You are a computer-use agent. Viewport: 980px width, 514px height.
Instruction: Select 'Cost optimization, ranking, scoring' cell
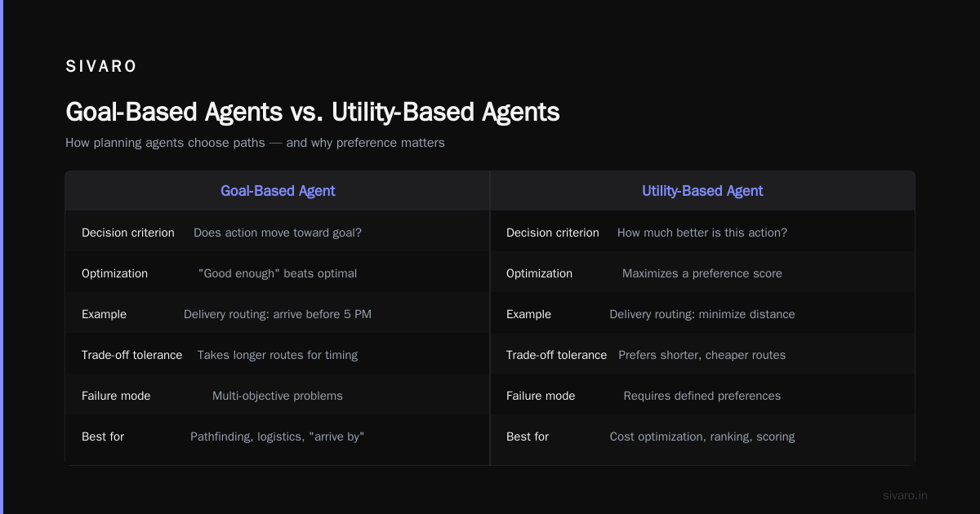[702, 436]
